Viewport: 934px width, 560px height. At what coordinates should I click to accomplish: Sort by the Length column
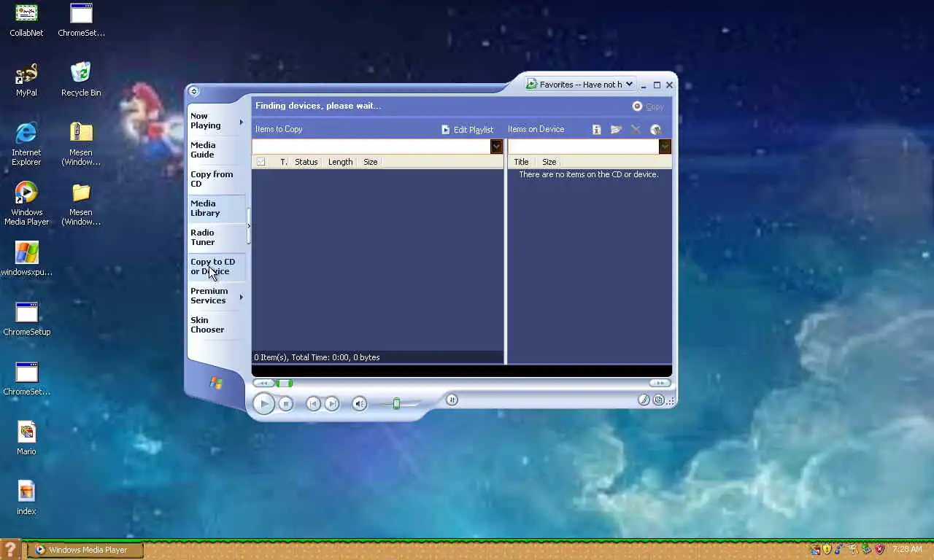point(340,162)
